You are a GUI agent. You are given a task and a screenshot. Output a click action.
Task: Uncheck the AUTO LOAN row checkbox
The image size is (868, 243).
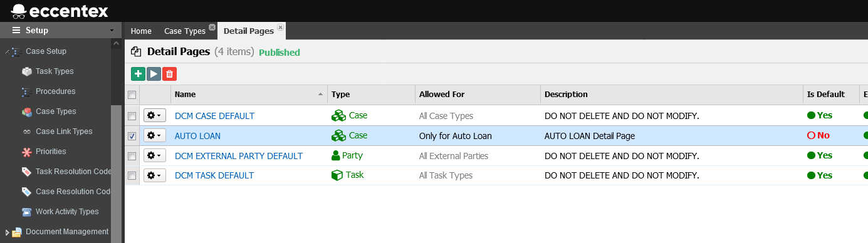[132, 136]
